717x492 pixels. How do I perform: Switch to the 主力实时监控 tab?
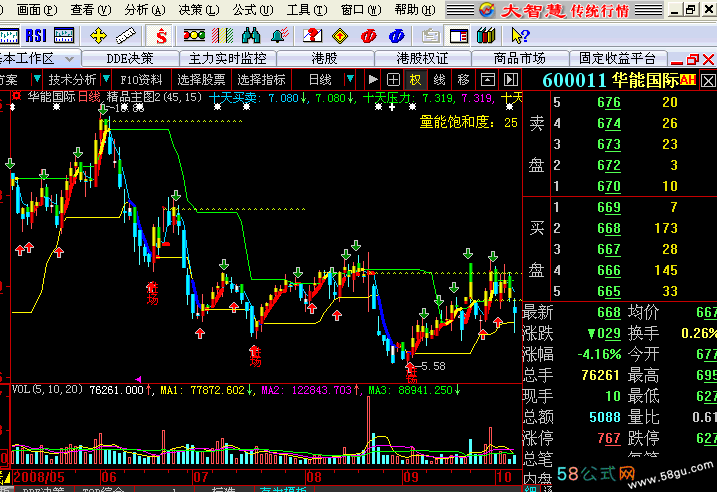point(227,59)
